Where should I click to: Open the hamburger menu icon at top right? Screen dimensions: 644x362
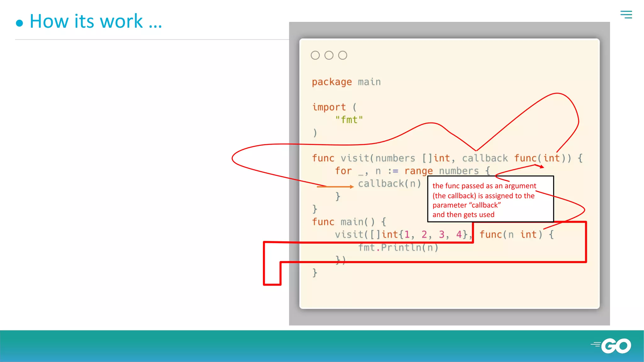626,14
